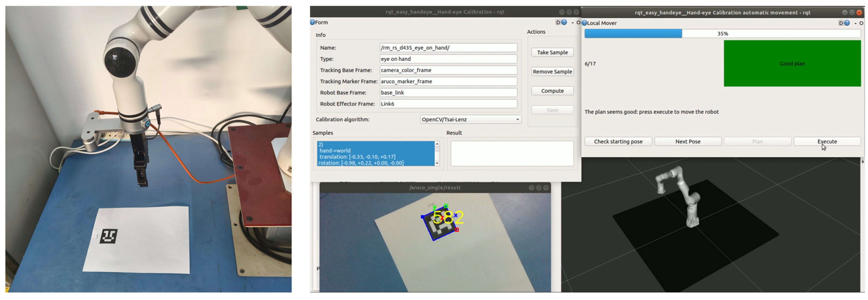868x300 pixels.
Task: Click the D button in Hand-eye Calibration Form header
Action: (x=558, y=22)
